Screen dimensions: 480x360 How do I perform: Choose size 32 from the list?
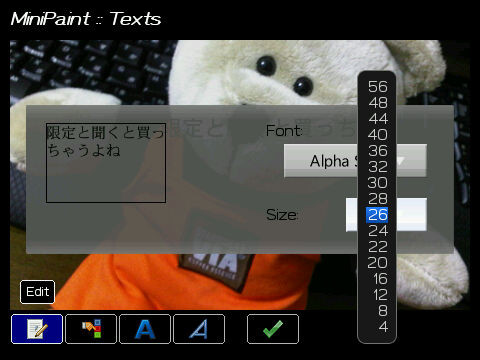pyautogui.click(x=378, y=167)
